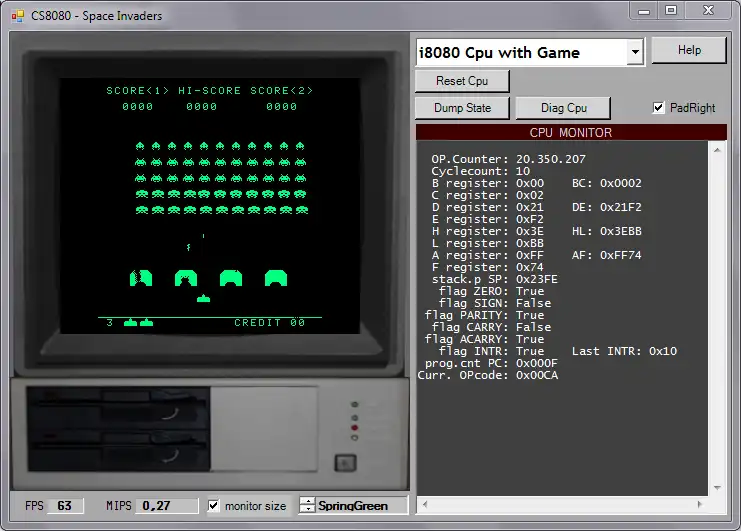Click the horizontal scrollbar left arrow

[x=425, y=505]
